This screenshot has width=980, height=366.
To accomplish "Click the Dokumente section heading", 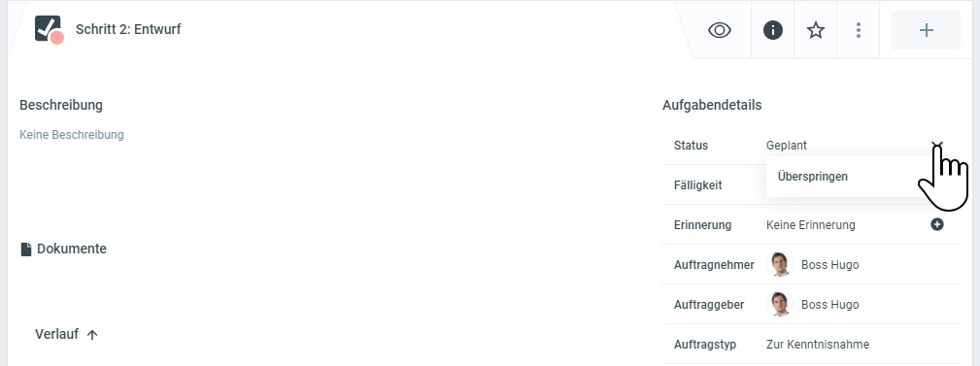I will [x=71, y=249].
